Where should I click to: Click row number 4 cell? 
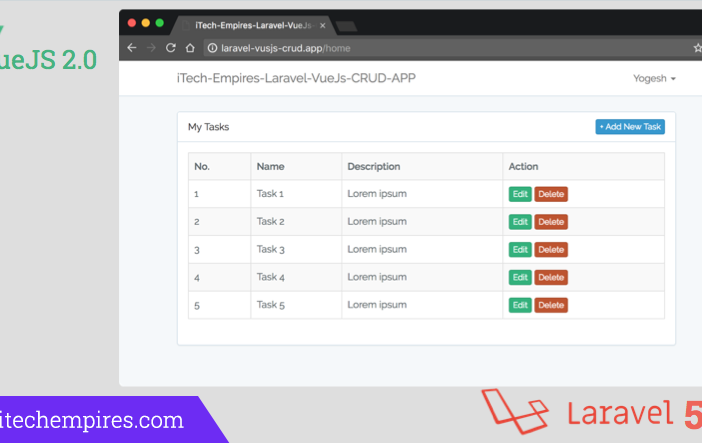click(x=219, y=277)
